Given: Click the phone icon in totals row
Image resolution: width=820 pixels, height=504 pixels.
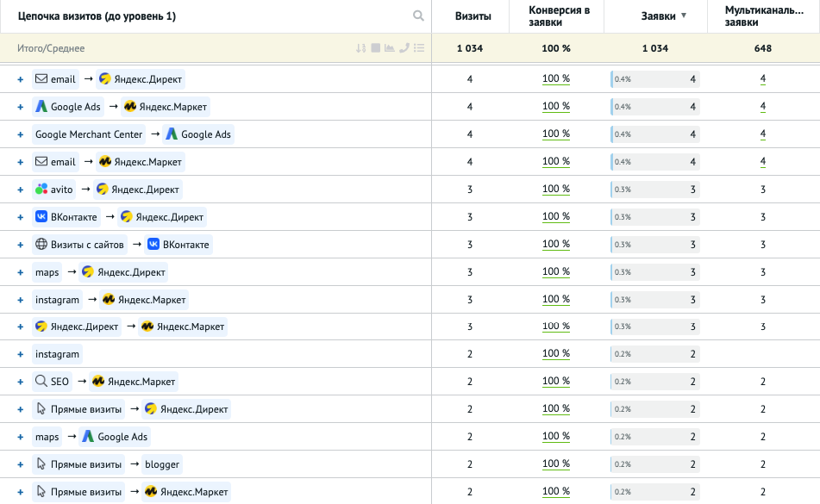Looking at the screenshot, I should (x=404, y=48).
